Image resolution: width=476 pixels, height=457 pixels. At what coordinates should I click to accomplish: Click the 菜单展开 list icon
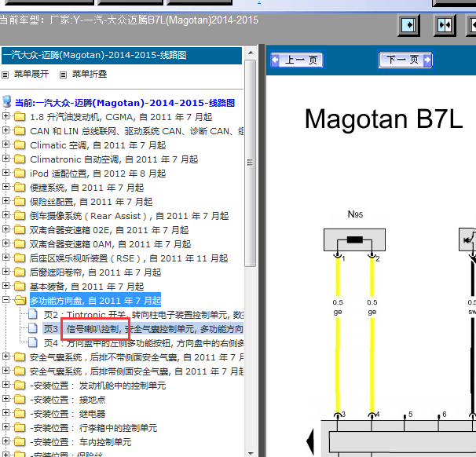coord(5,75)
